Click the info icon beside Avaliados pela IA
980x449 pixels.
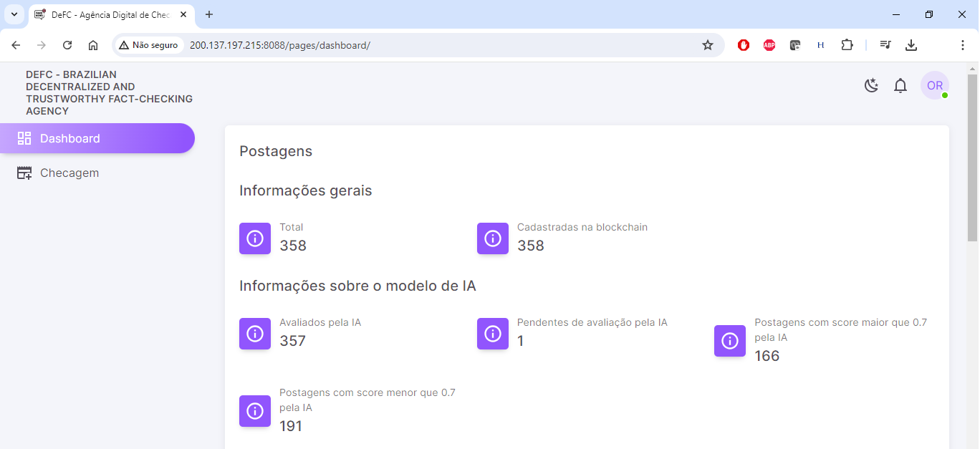(x=255, y=334)
